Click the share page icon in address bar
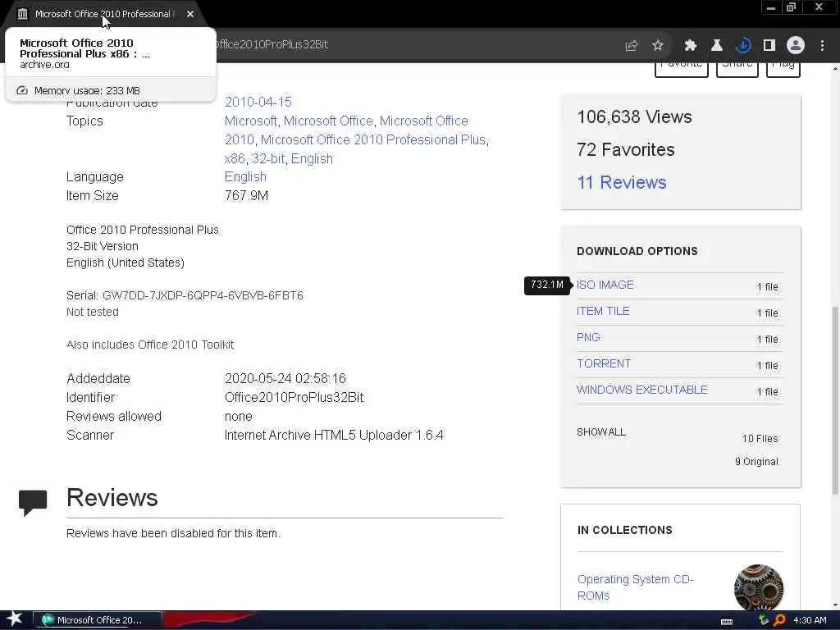Viewport: 840px width, 630px height. coord(632,46)
